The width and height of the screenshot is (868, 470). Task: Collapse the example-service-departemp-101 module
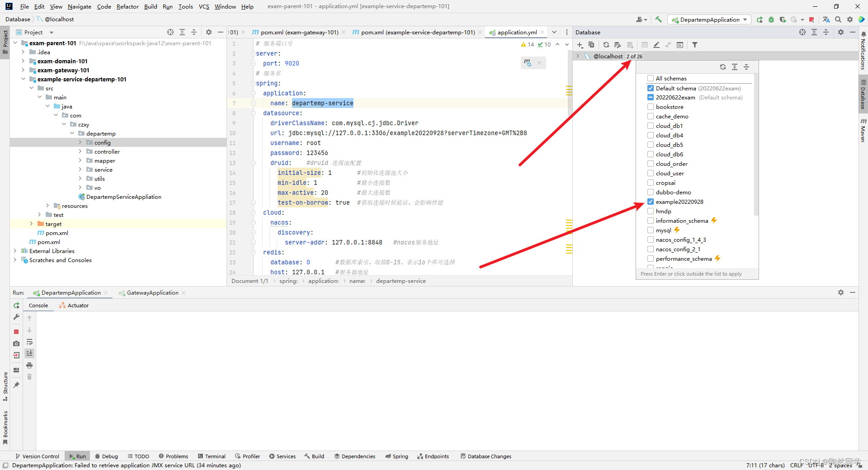pos(23,79)
